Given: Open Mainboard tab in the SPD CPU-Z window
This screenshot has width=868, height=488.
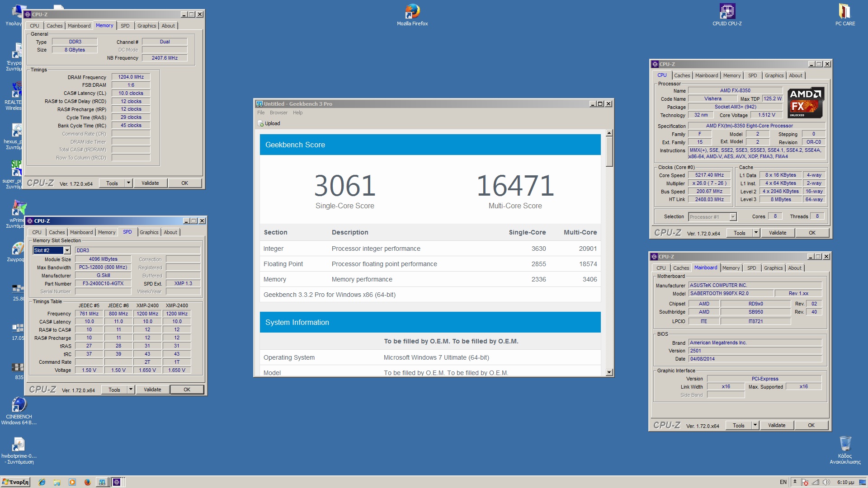Looking at the screenshot, I should coord(81,232).
